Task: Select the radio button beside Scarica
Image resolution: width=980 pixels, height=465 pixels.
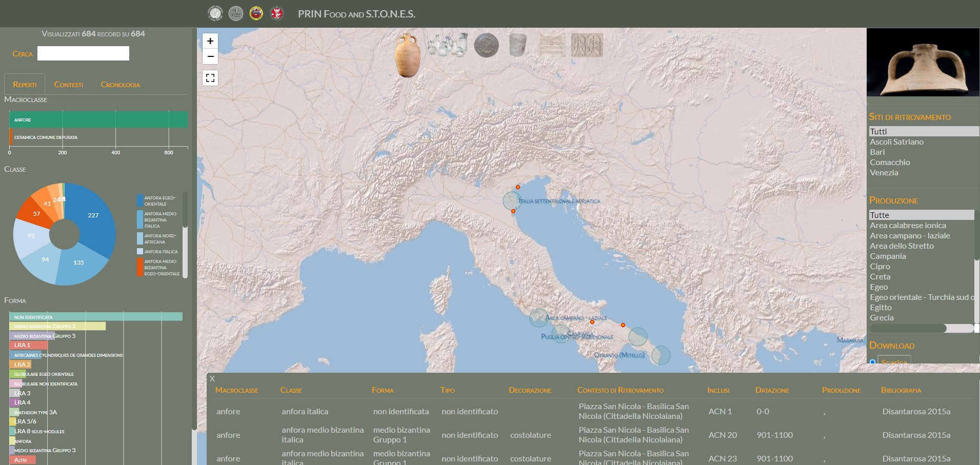Action: (x=872, y=362)
